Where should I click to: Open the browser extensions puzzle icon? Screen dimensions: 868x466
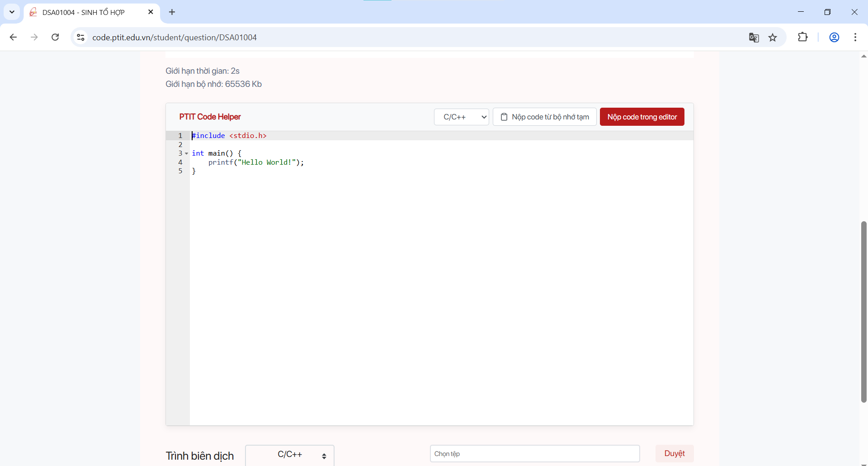pos(803,38)
